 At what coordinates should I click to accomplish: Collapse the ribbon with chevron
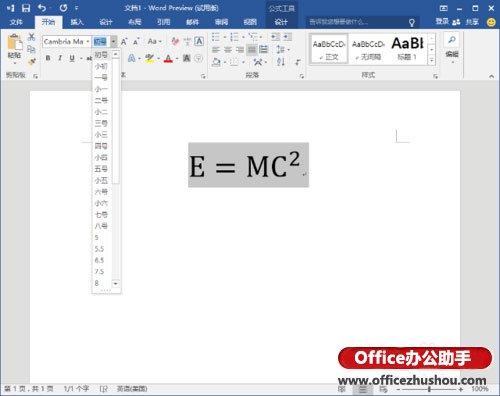492,76
